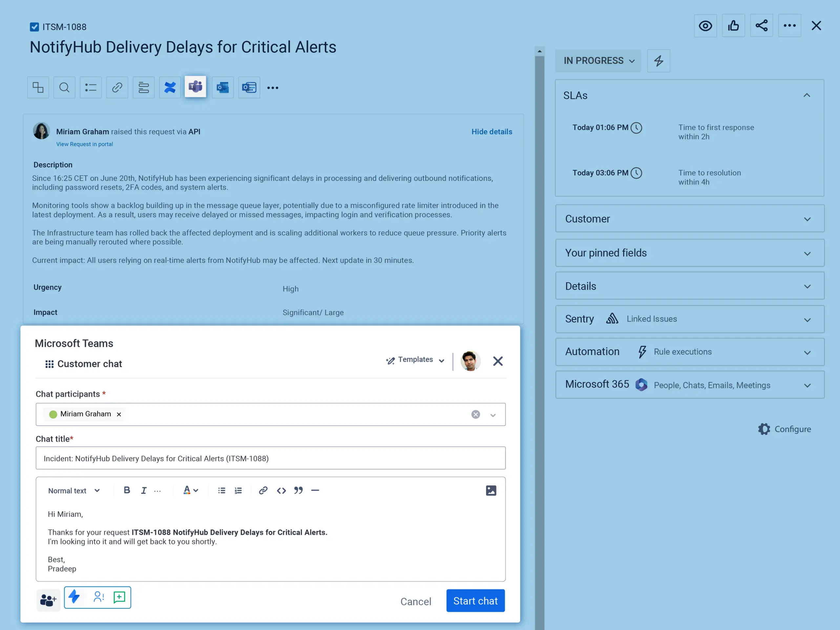Toggle italic formatting
Screen dimensions: 840x630
[x=143, y=491]
